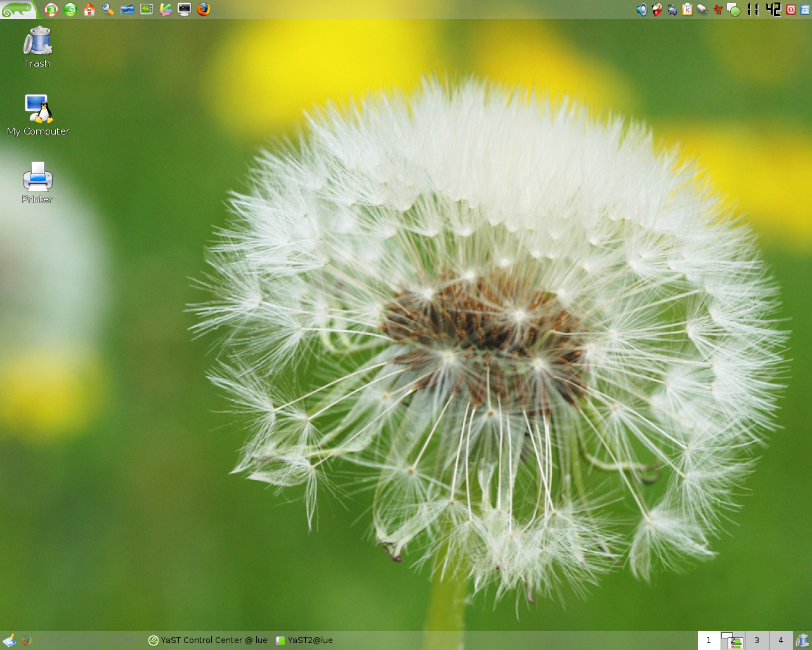Open the terminal Konsole icon
This screenshot has width=812, height=650.
point(185,10)
